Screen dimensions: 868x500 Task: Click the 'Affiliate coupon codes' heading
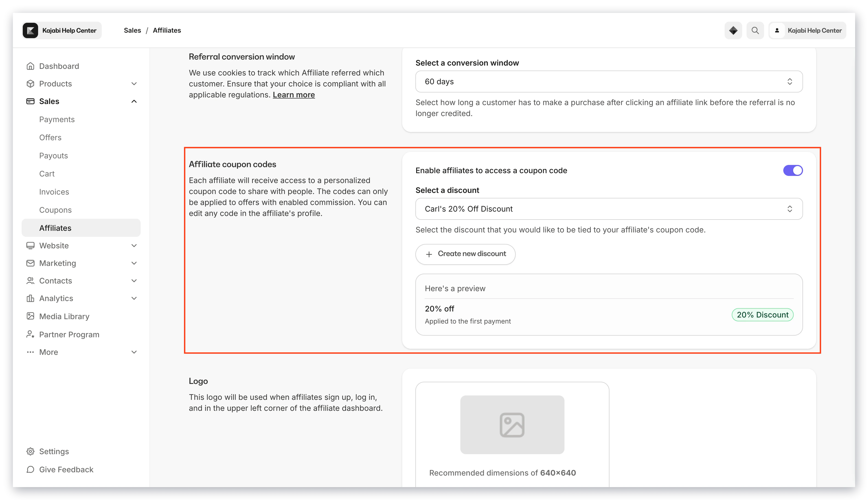tap(232, 164)
